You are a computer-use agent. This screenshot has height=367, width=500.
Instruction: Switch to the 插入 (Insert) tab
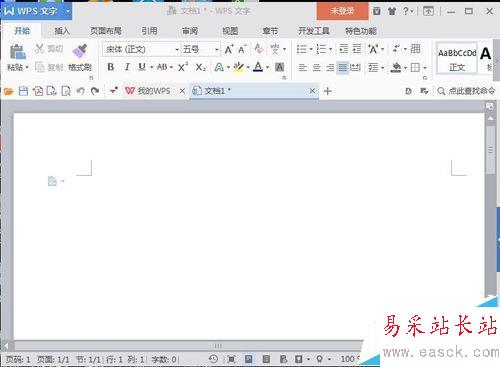62,31
